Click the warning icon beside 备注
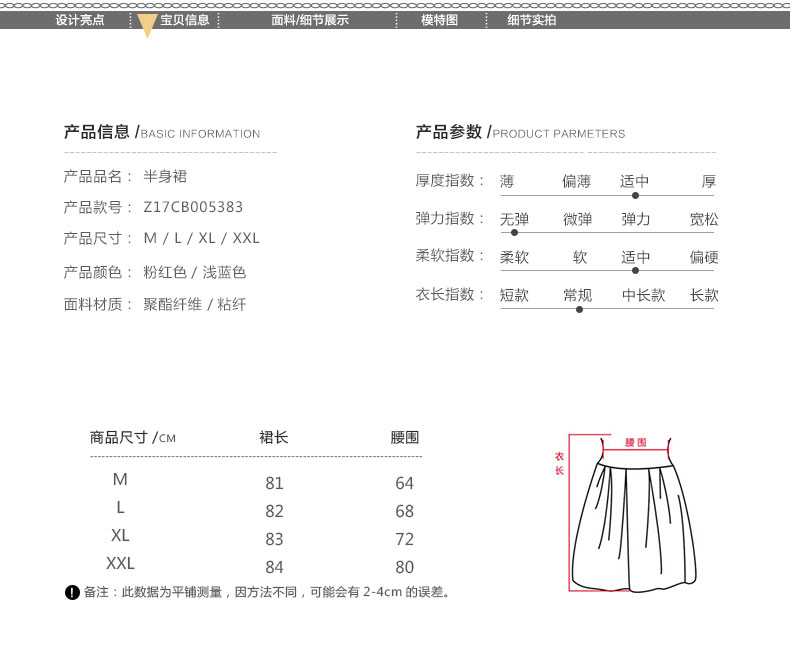Screen dimensions: 790x649 [x=72, y=593]
